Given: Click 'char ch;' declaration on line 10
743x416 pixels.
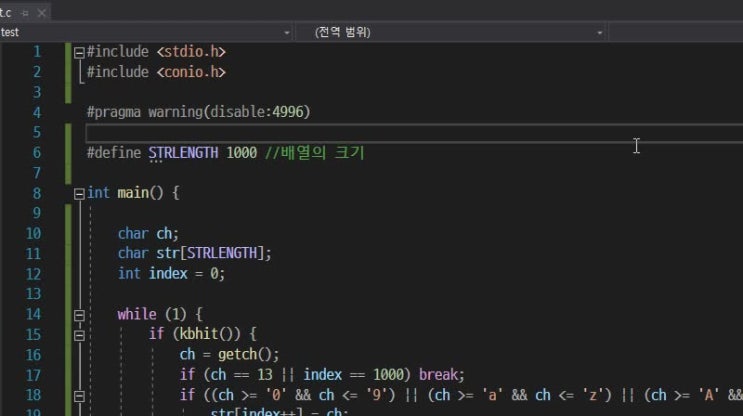Looking at the screenshot, I should (x=148, y=234).
